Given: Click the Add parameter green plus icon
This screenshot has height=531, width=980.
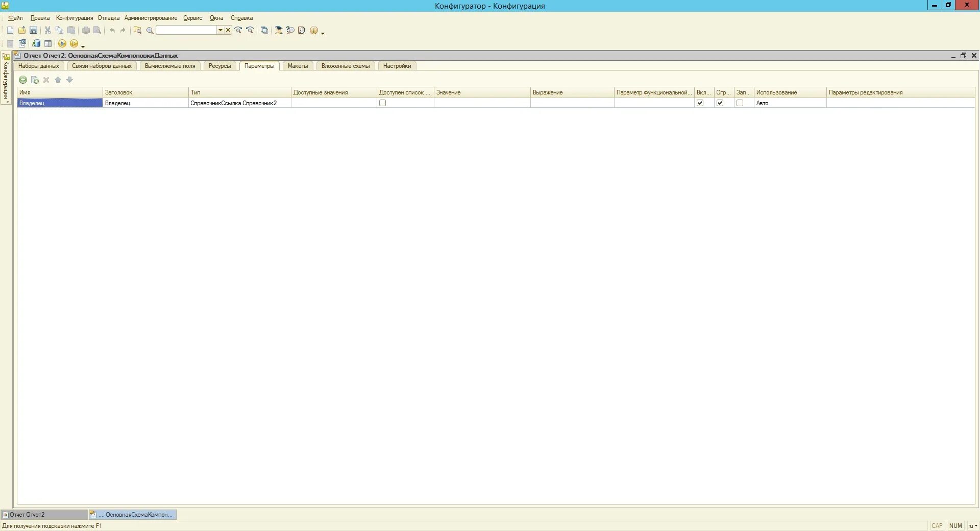Looking at the screenshot, I should [x=23, y=80].
